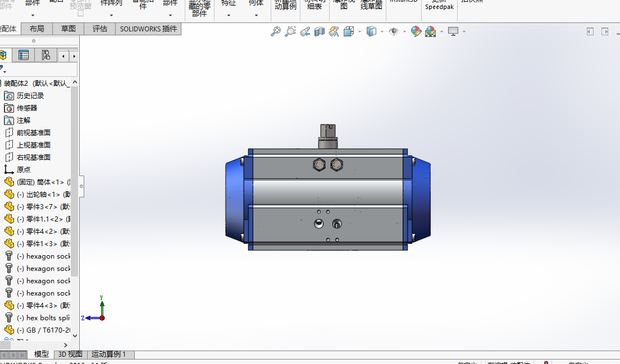Viewport: 620px width, 364px height.
Task: Click the Previous View icon
Action: pos(305,31)
